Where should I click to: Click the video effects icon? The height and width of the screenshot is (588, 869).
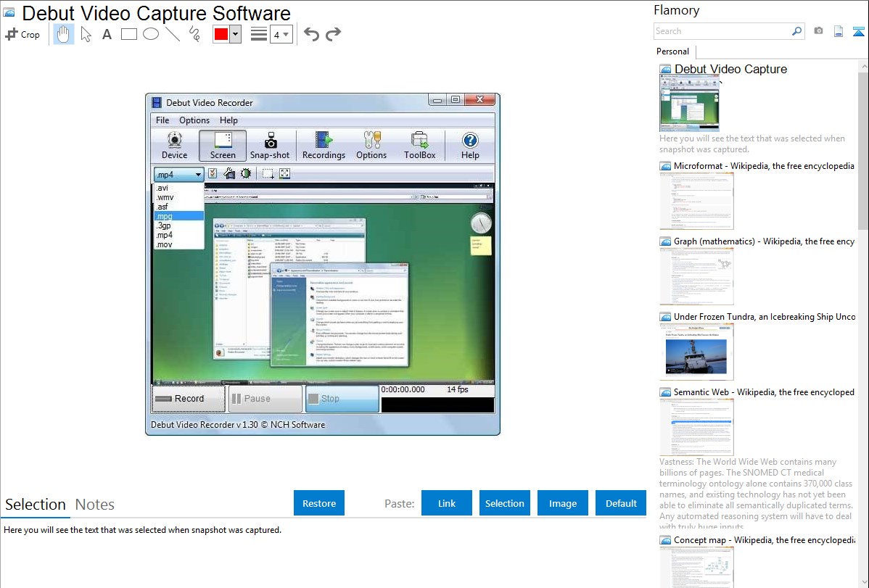point(229,173)
